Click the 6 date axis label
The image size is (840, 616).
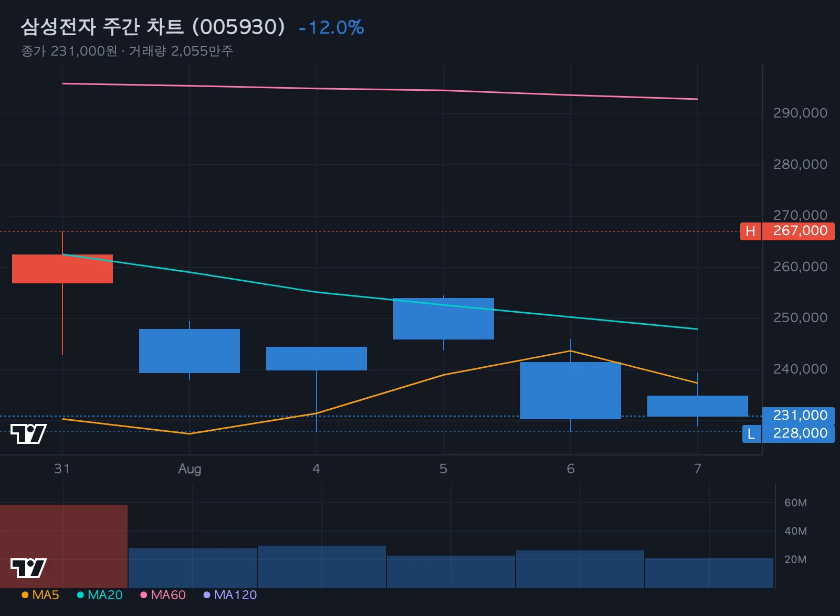pyautogui.click(x=571, y=469)
